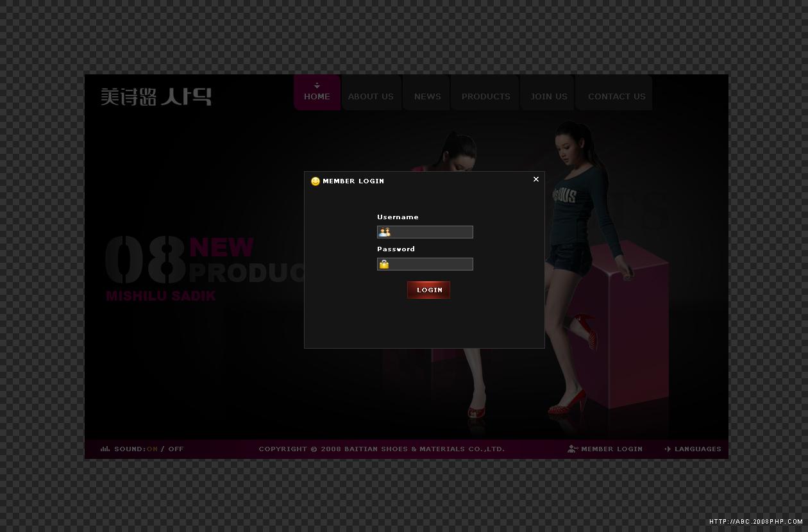Screen dimensions: 808x532
Task: Turn sound ON in the footer
Action: click(x=152, y=449)
